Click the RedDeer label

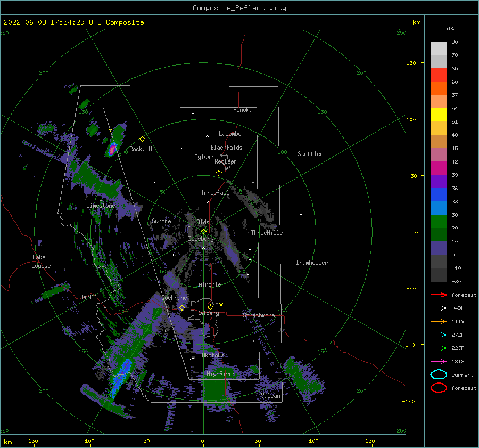pyautogui.click(x=226, y=161)
